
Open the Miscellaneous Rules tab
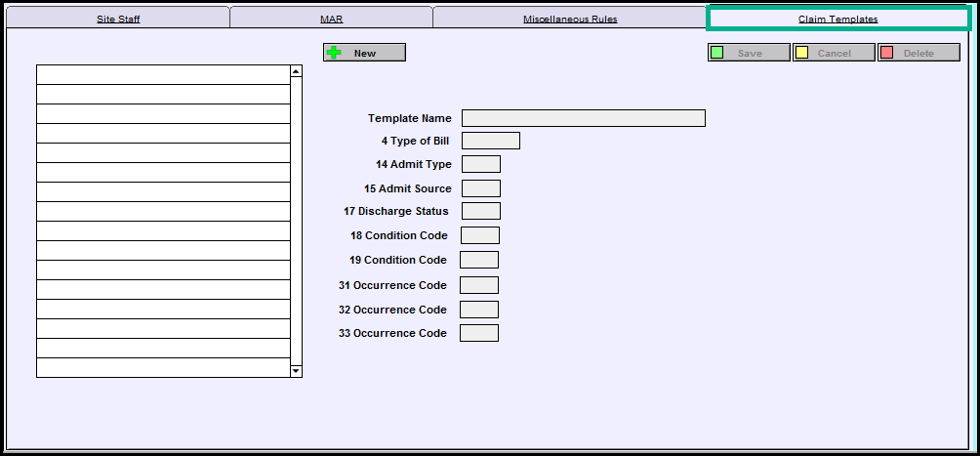(569, 19)
